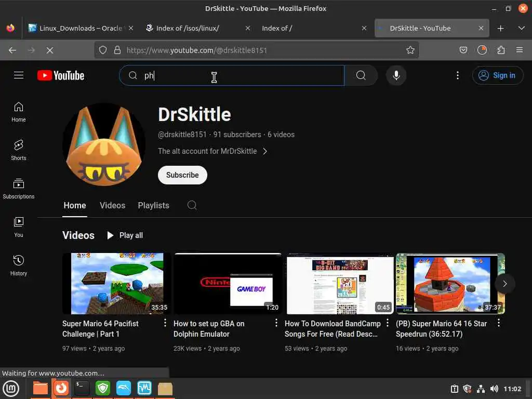Play all channel videos
Viewport: 532px width, 399px height.
[125, 235]
